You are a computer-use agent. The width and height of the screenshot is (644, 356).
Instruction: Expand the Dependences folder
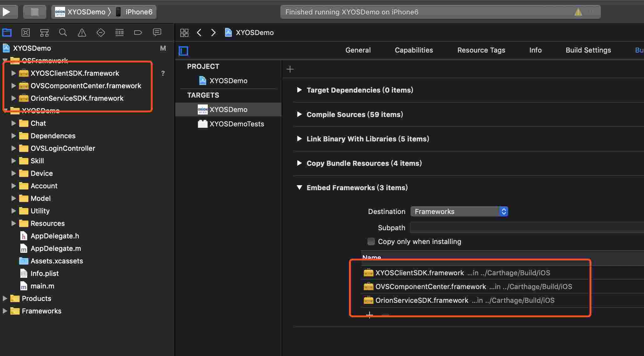pos(13,136)
